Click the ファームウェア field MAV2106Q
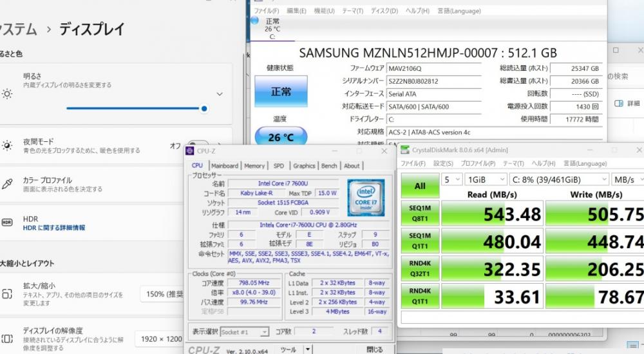This screenshot has width=644, height=354. [x=433, y=68]
